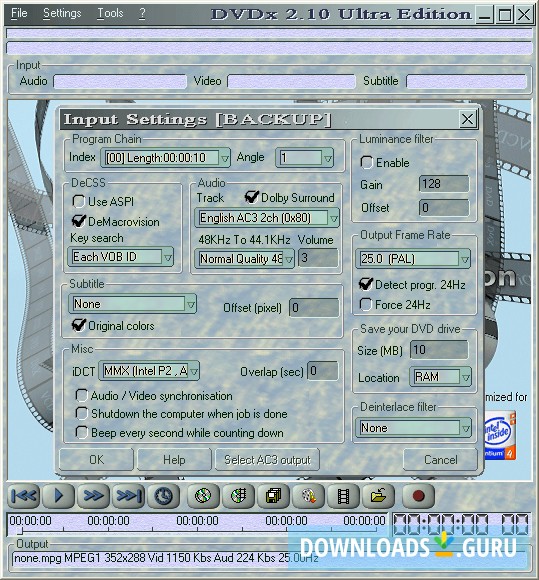Image resolution: width=539 pixels, height=580 pixels.
Task: Click the Cancel button
Action: pyautogui.click(x=441, y=460)
